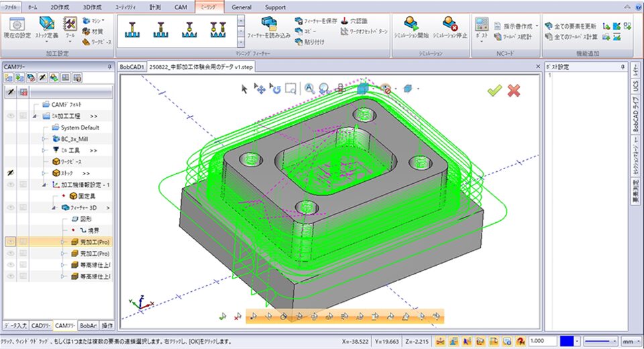The height and width of the screenshot is (349, 644).
Task: Stop simulation with シミュレーション停止 icon
Action: (450, 28)
